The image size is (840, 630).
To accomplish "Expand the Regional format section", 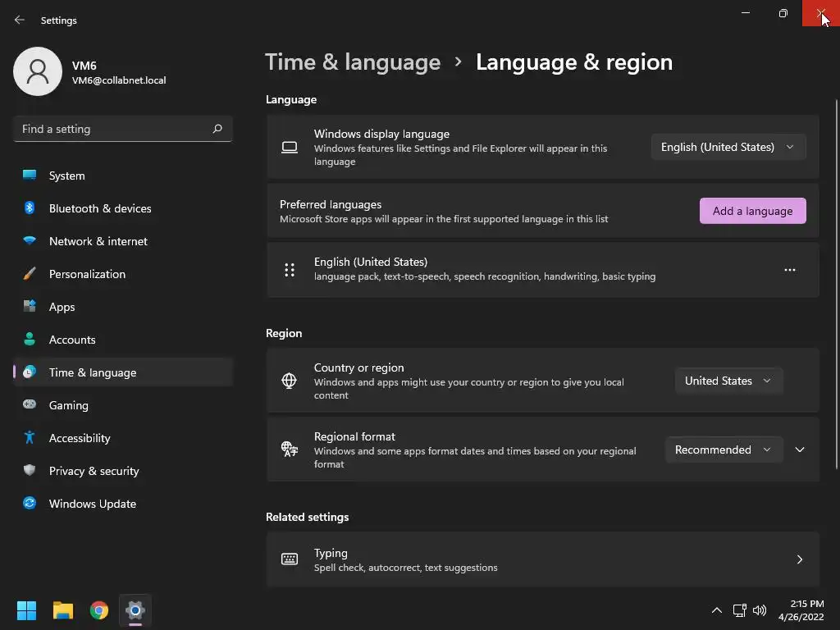I will [799, 450].
